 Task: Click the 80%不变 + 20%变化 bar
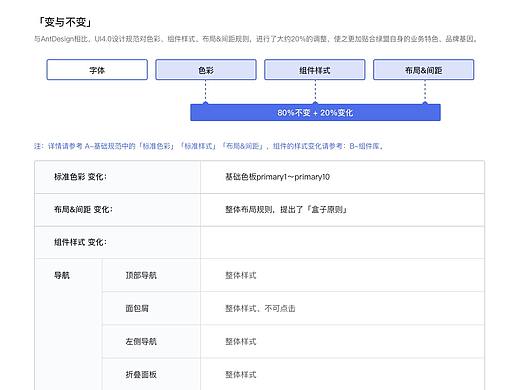(x=315, y=112)
